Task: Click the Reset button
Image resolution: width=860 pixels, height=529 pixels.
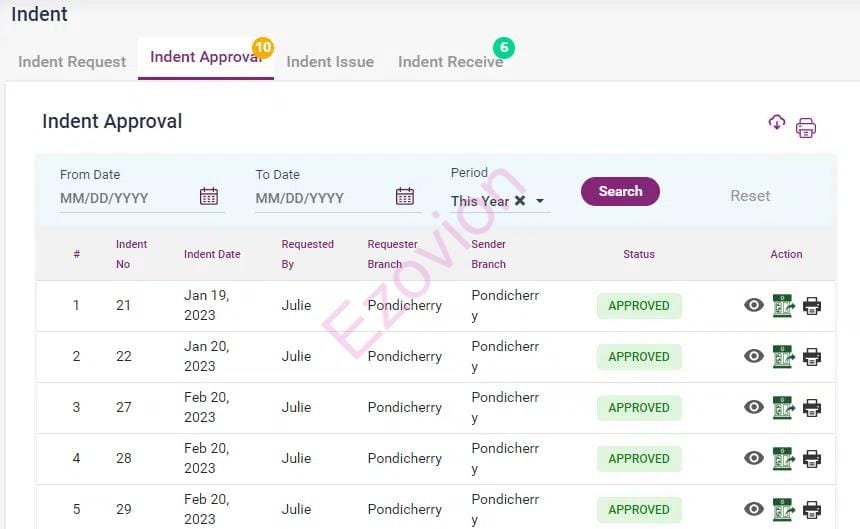Action: pos(750,196)
